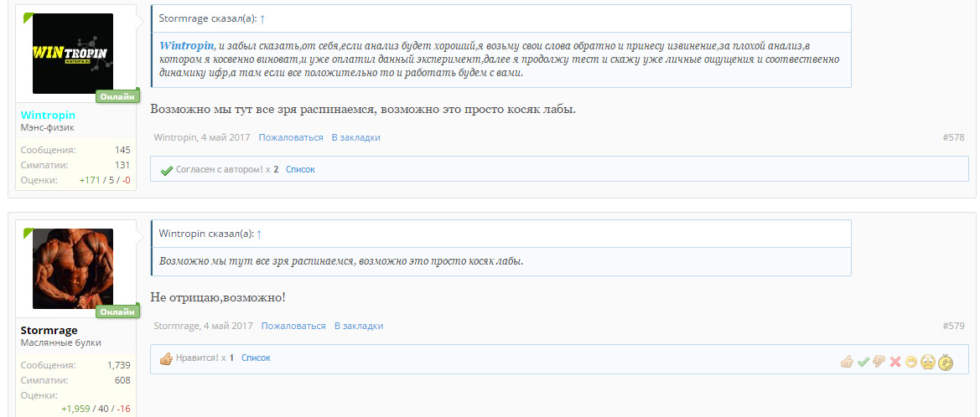
Task: Open Список of users who agreed
Action: 300,169
